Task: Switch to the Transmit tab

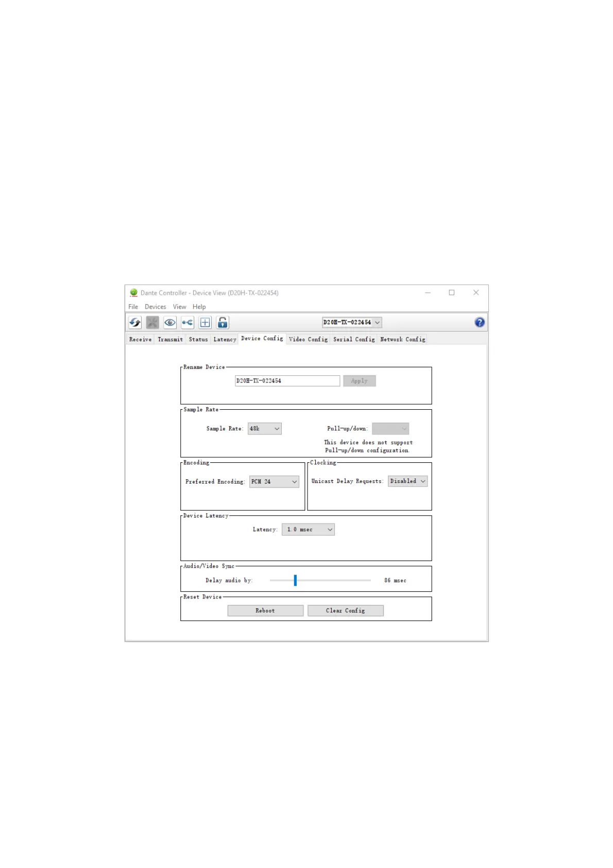Action: [170, 339]
